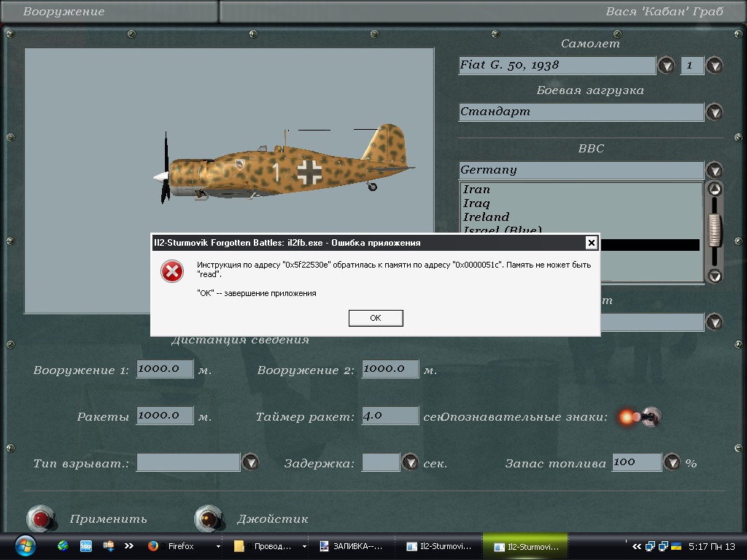Open the Тип взрыват. dropdown arrow
The image size is (747, 560).
[251, 462]
